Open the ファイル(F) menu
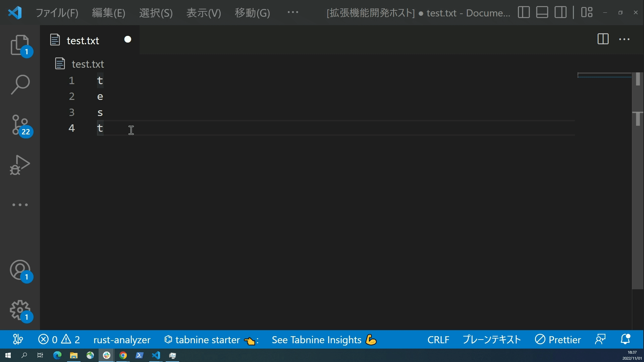 coord(57,13)
